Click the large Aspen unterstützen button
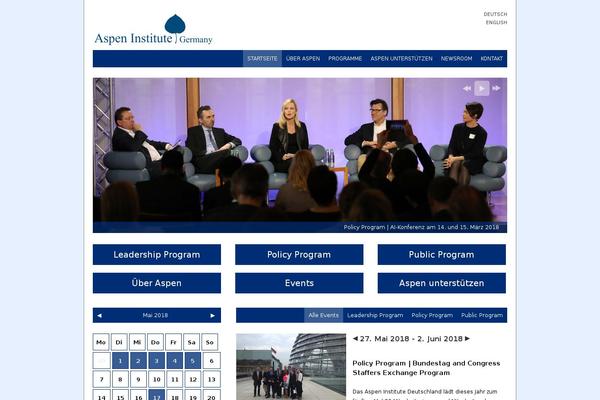This screenshot has width=600, height=400. coord(441,283)
